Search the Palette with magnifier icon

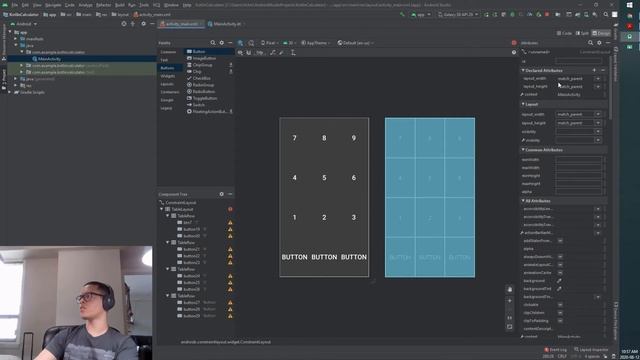[213, 42]
